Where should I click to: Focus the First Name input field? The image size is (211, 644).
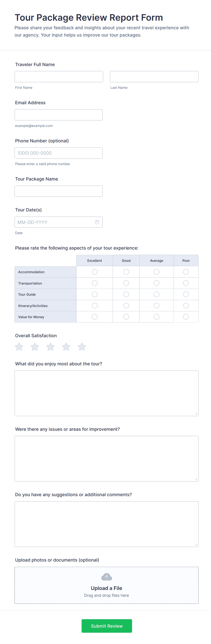(x=59, y=77)
